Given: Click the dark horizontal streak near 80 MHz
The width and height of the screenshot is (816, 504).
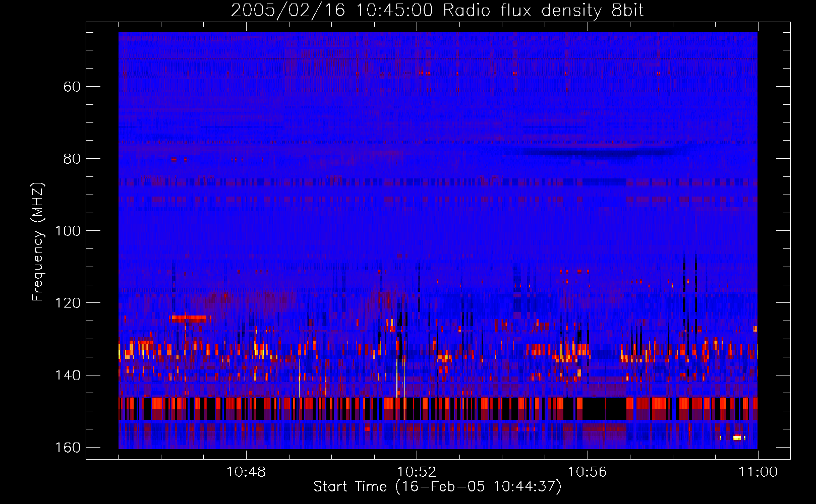Looking at the screenshot, I should (600, 152).
